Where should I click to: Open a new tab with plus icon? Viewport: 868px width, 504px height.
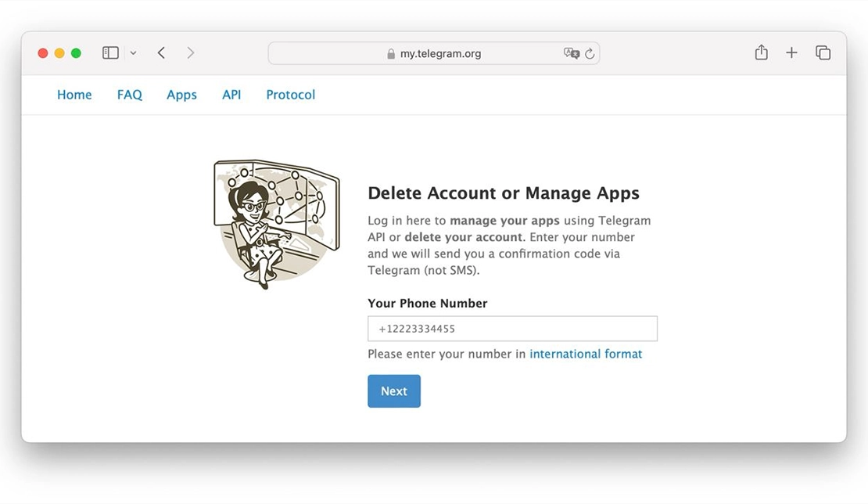coord(791,52)
